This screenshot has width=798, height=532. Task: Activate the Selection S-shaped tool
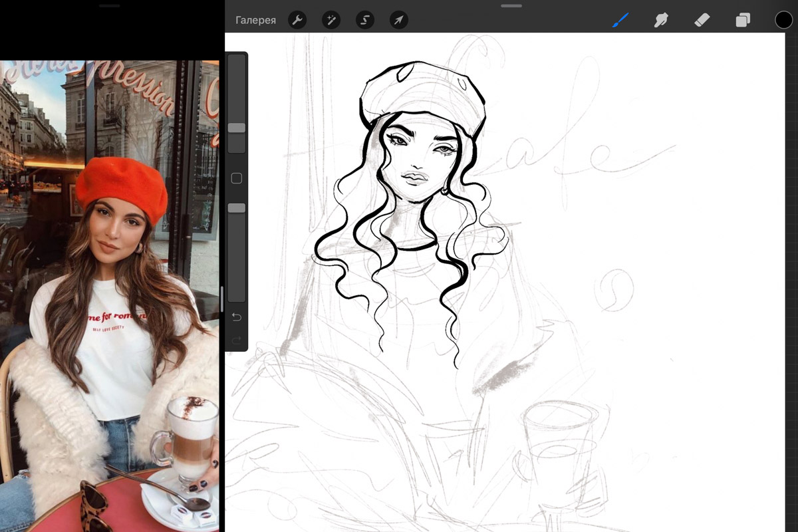[364, 20]
